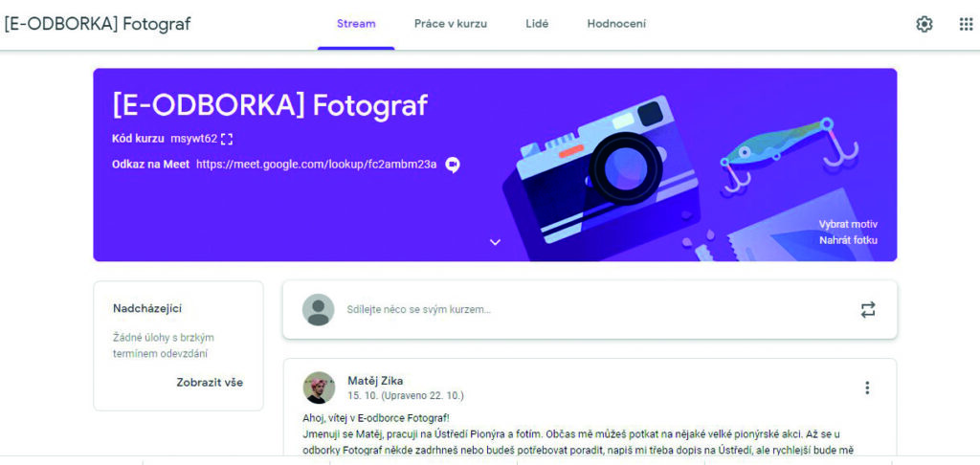Open the Hodnocení tab
Image resolution: width=980 pixels, height=465 pixels.
point(616,24)
